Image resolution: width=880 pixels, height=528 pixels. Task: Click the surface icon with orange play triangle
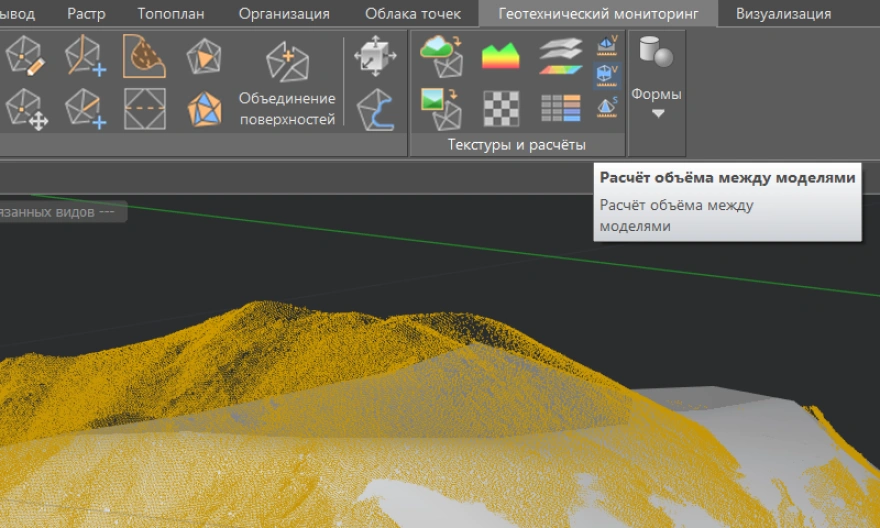coord(205,56)
